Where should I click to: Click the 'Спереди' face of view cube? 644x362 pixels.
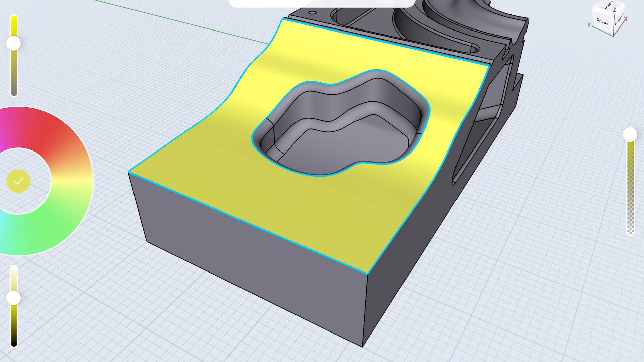tap(619, 19)
